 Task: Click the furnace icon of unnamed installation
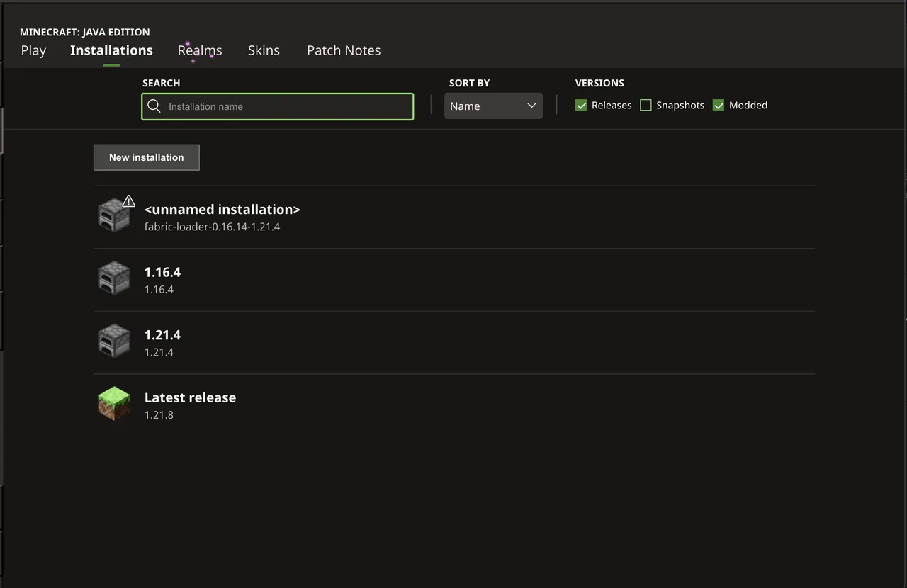tap(114, 215)
